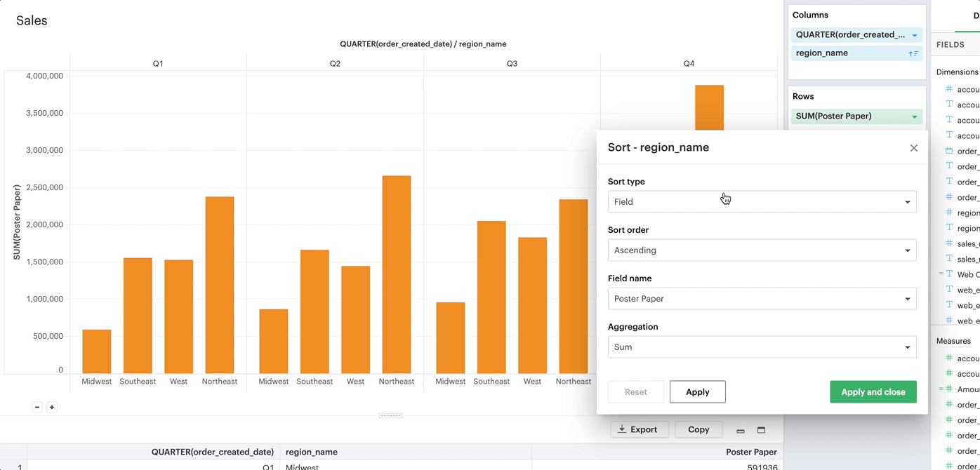The image size is (980, 470).
Task: Click the zoom-out minus icon below the chart
Action: pos(37,407)
